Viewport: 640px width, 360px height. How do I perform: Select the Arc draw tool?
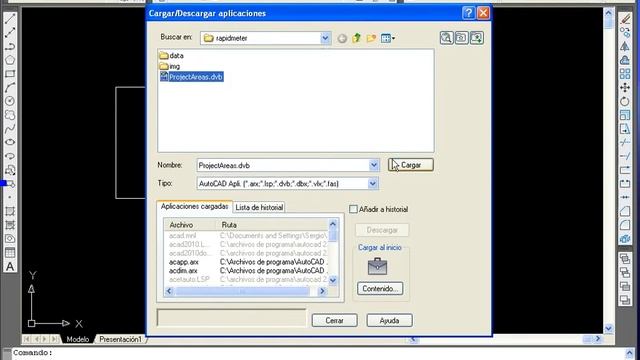pyautogui.click(x=10, y=87)
